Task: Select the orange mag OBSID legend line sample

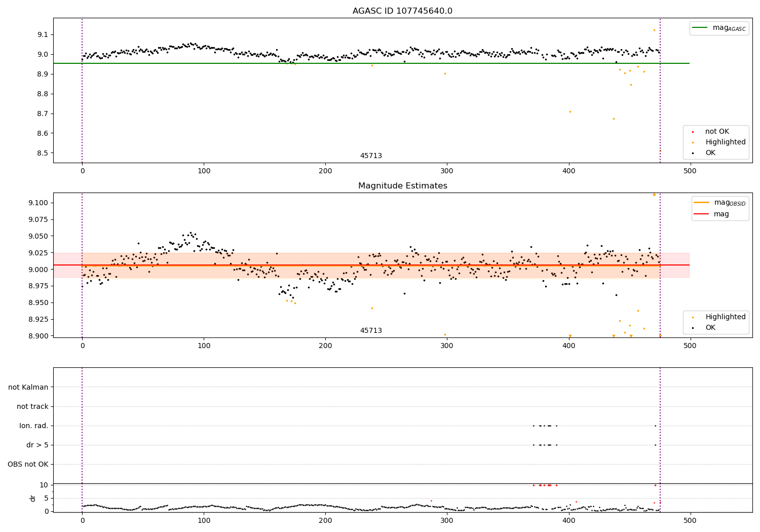Action: (x=702, y=203)
